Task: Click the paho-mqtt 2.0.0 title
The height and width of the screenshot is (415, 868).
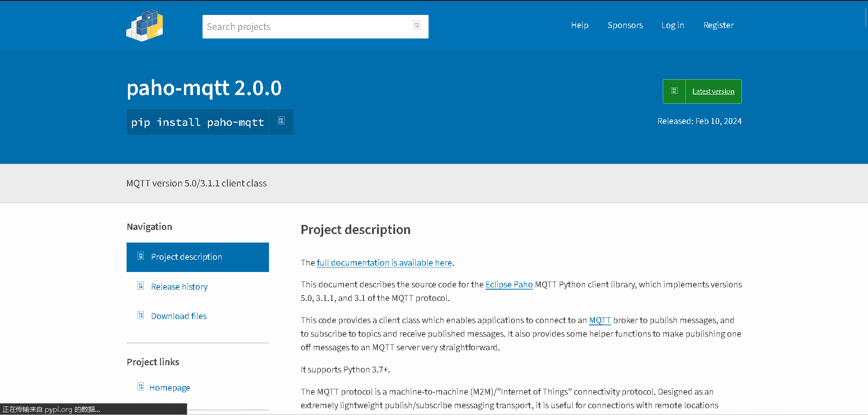Action: pos(204,88)
